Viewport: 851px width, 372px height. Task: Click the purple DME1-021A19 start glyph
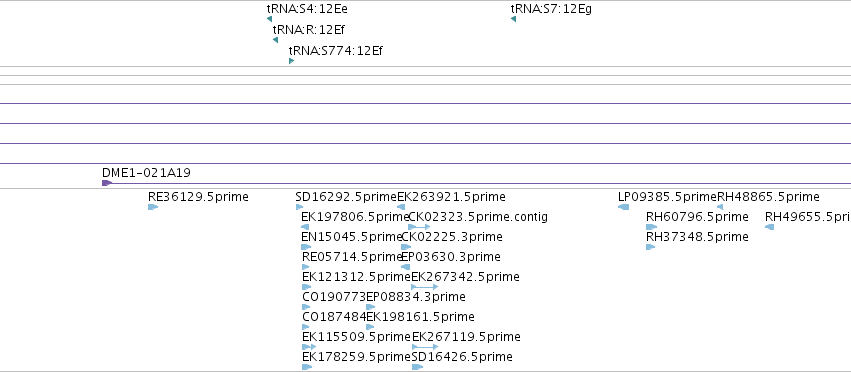coord(107,183)
